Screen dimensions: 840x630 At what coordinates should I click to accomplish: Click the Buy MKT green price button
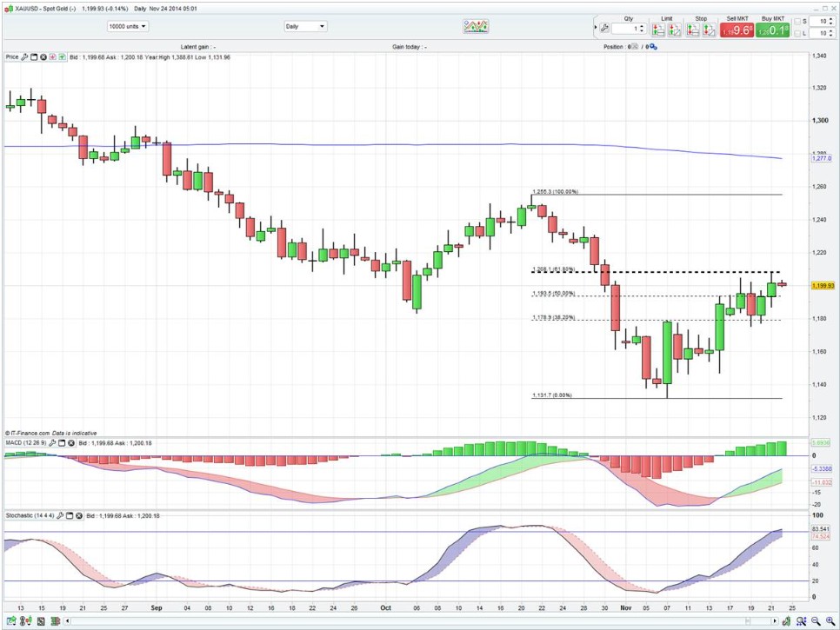pyautogui.click(x=771, y=30)
